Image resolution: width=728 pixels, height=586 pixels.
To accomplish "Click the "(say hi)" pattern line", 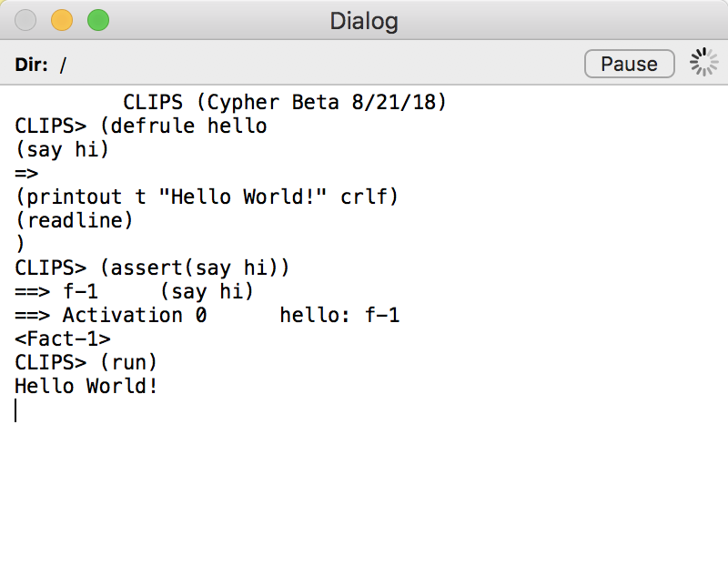I will point(62,149).
